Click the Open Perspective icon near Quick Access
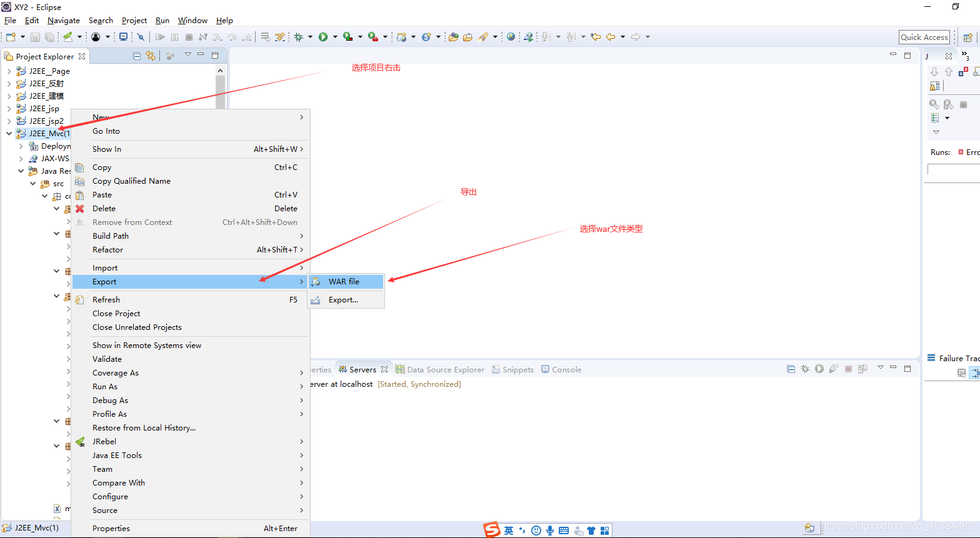The height and width of the screenshot is (538, 980). pyautogui.click(x=967, y=37)
